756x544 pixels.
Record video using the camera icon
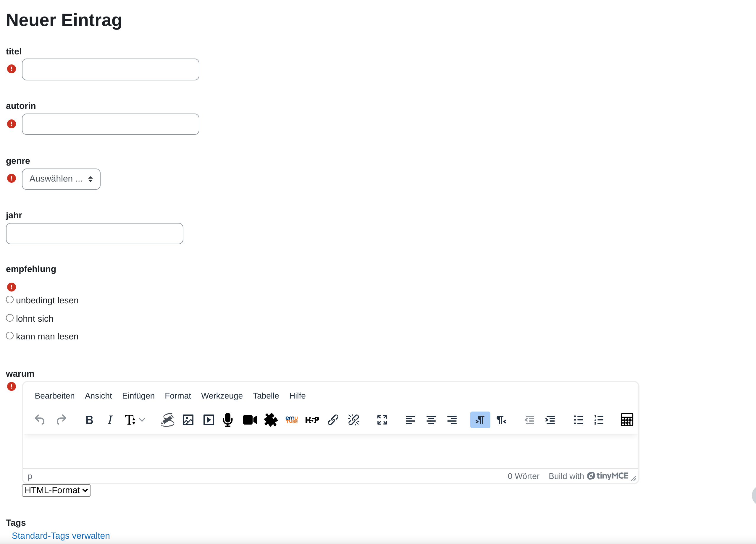coord(250,420)
